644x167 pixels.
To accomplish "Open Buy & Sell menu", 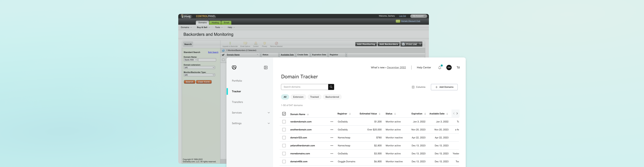I will tap(203, 27).
